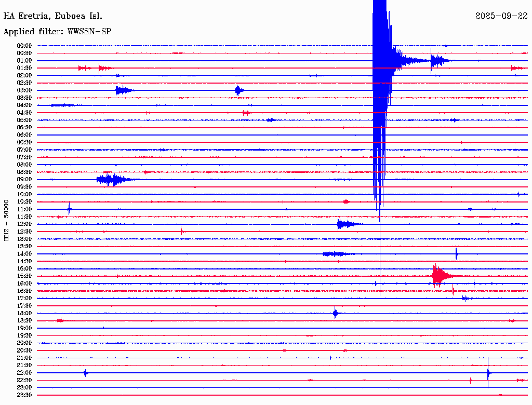Viewport: 532px width, 405px height.
Task: Click the 07:30 time label
Action: [24, 157]
